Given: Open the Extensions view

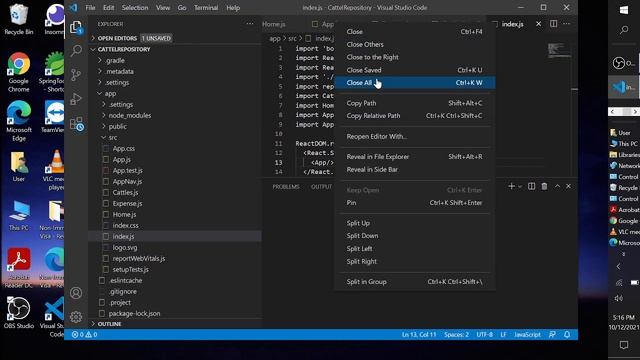Looking at the screenshot, I should [76, 124].
